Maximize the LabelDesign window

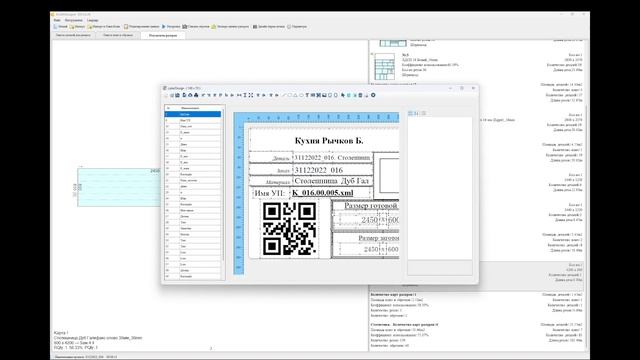coord(462,88)
